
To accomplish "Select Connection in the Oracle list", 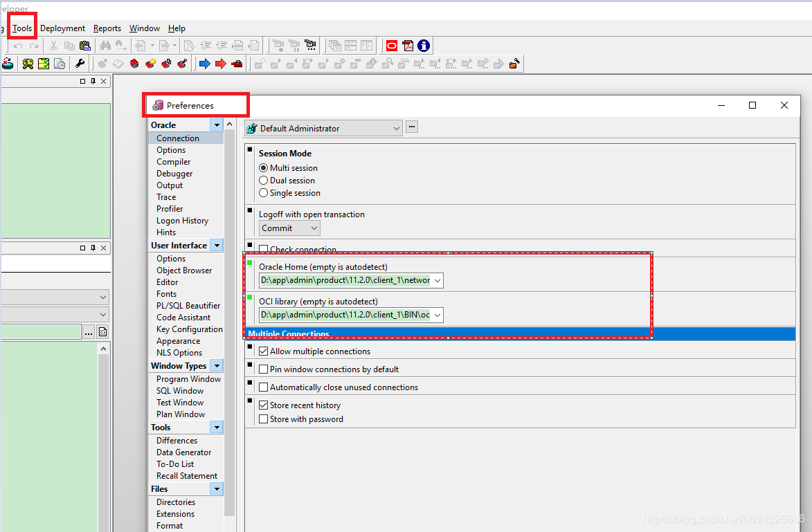I will [x=186, y=138].
